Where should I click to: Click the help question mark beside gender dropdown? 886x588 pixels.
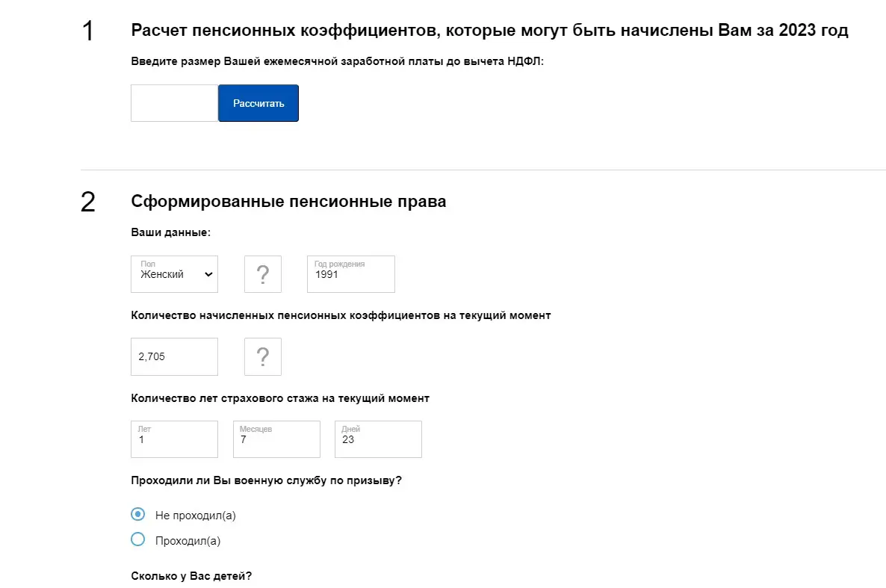pos(262,274)
